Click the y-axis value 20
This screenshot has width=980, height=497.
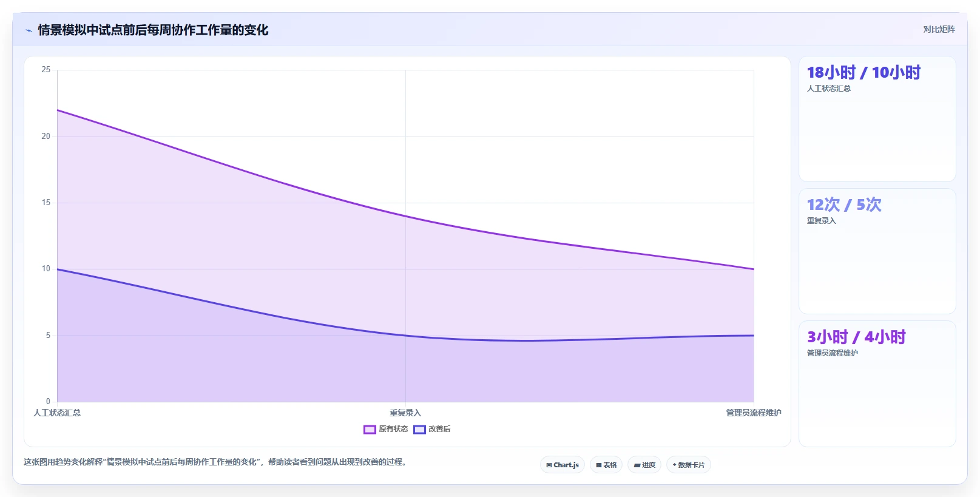point(46,137)
